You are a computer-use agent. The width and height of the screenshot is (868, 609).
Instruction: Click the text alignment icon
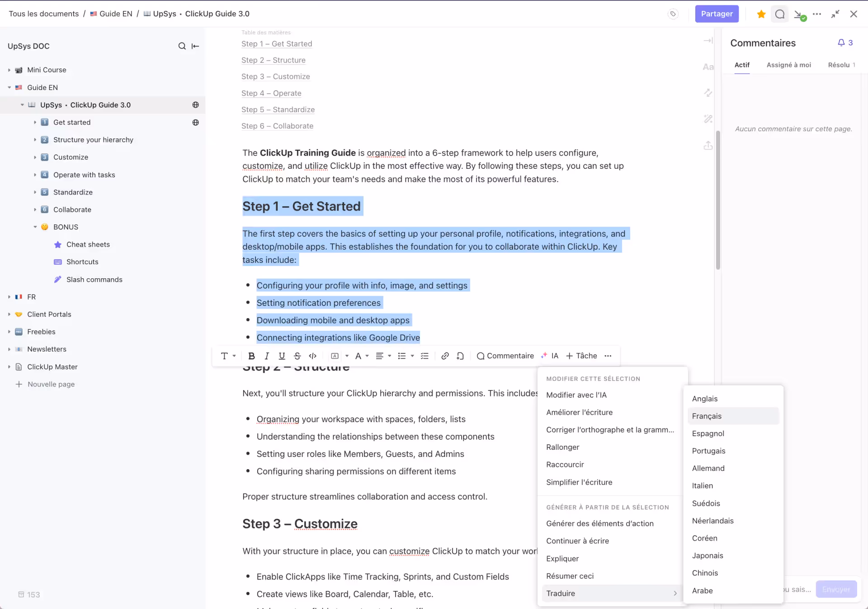[380, 356]
